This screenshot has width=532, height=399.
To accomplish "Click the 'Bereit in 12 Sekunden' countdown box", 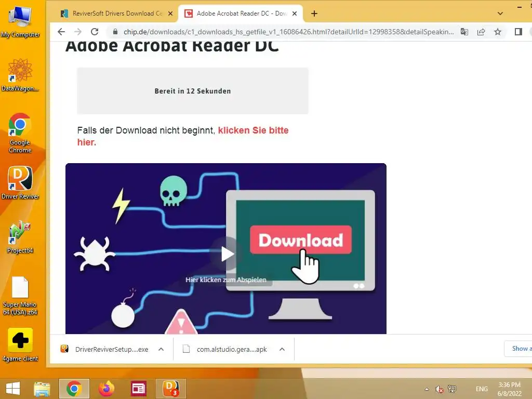I will coord(193,91).
